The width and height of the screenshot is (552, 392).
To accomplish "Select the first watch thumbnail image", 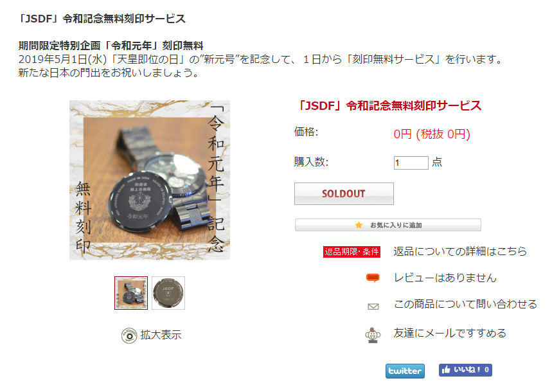I will pyautogui.click(x=131, y=293).
